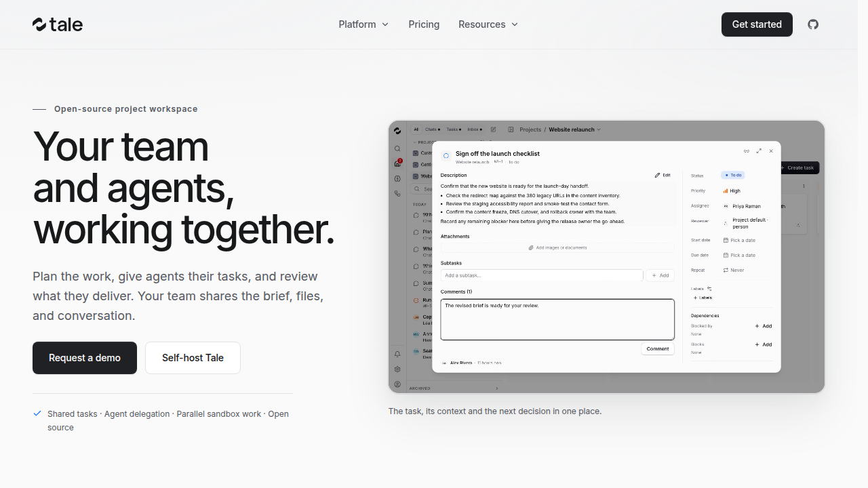Switch to the Inbox tab

(475, 129)
